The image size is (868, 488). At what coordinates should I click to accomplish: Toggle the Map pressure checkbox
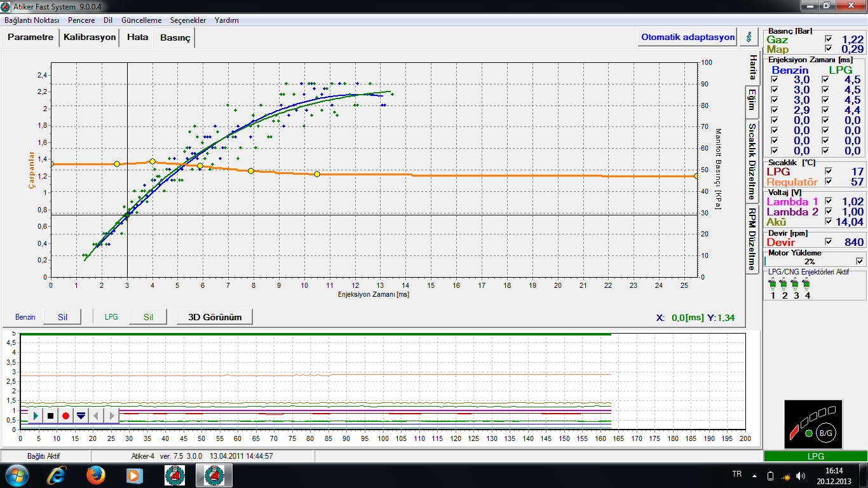828,49
